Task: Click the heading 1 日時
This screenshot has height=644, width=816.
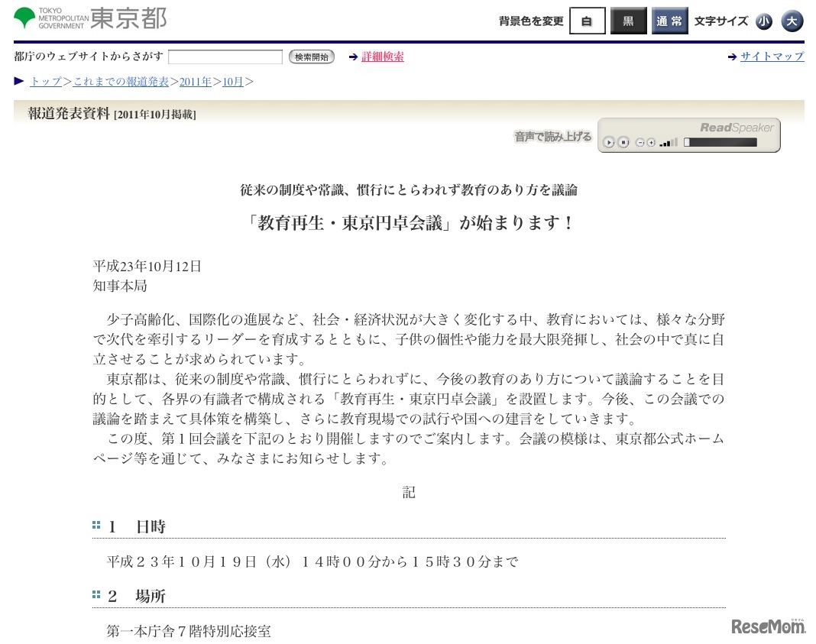Action: click(137, 526)
